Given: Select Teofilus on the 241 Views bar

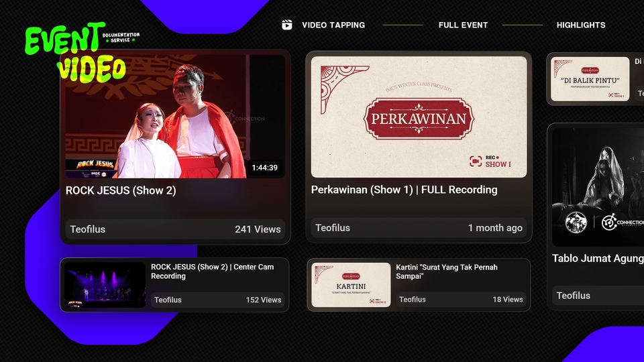Looking at the screenshot, I should point(87,229).
